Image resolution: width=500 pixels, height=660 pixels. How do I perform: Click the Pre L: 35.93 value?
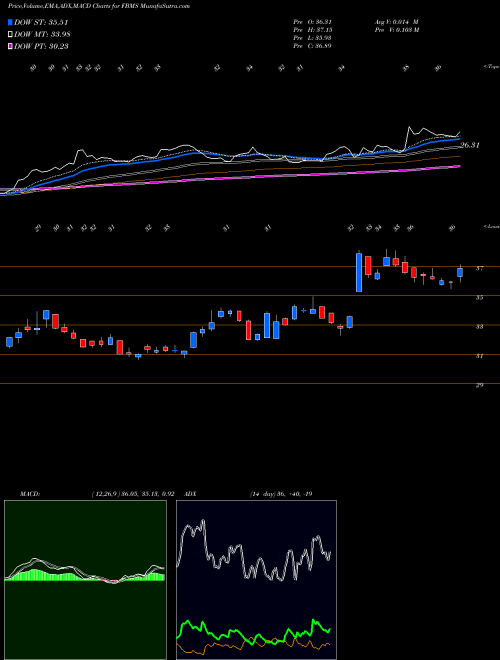click(x=312, y=38)
